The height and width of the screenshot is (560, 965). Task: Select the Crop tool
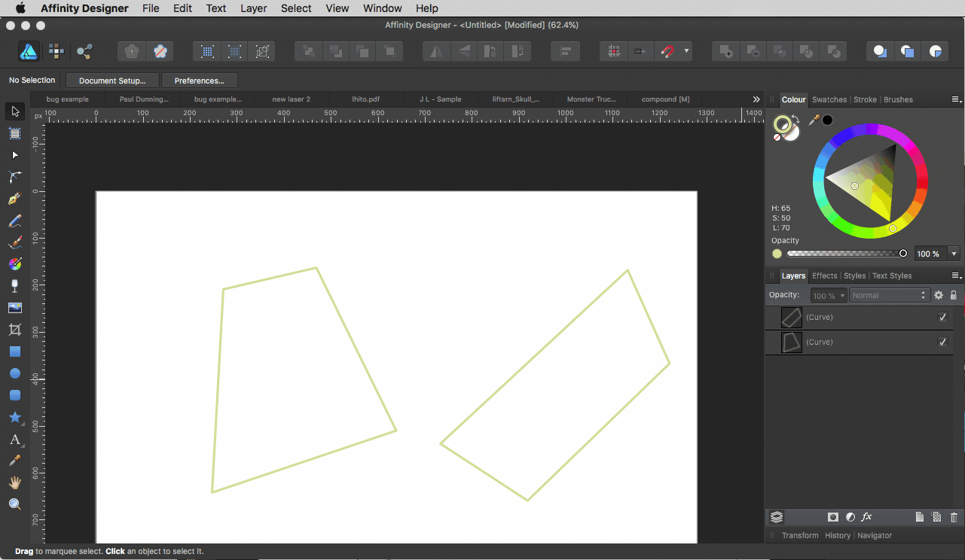pyautogui.click(x=14, y=330)
